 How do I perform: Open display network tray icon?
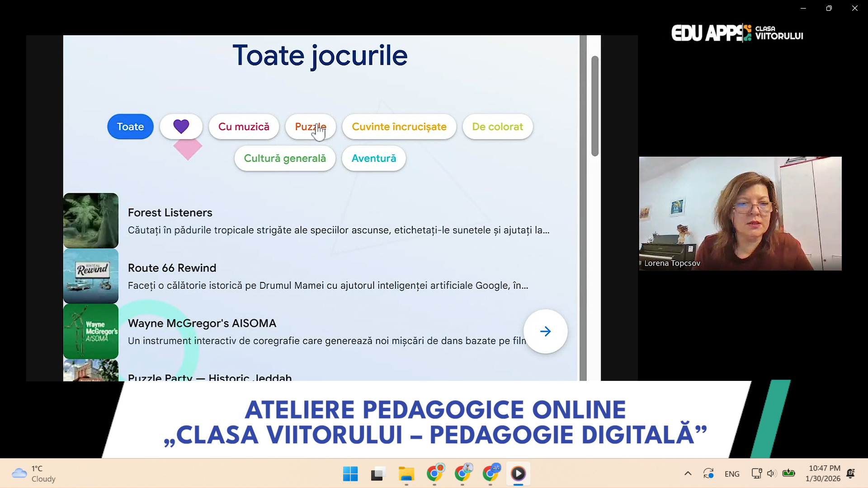(756, 474)
